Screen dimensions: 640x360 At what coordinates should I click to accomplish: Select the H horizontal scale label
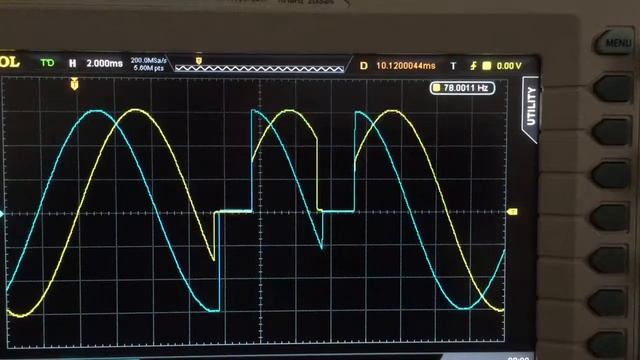(x=72, y=63)
